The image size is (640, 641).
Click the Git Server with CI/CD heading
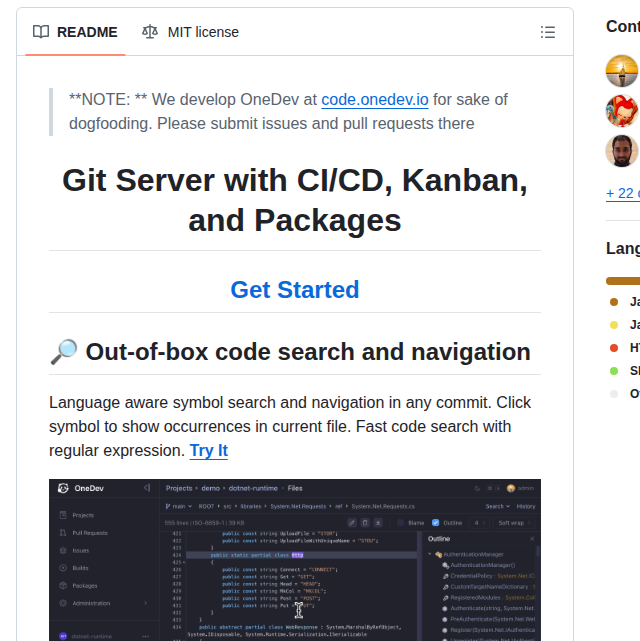(x=294, y=200)
